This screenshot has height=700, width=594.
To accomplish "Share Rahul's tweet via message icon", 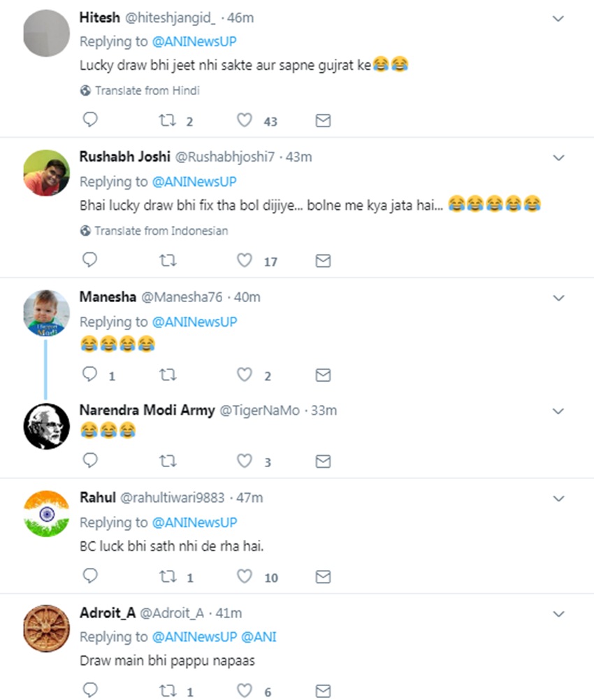I will (x=323, y=577).
